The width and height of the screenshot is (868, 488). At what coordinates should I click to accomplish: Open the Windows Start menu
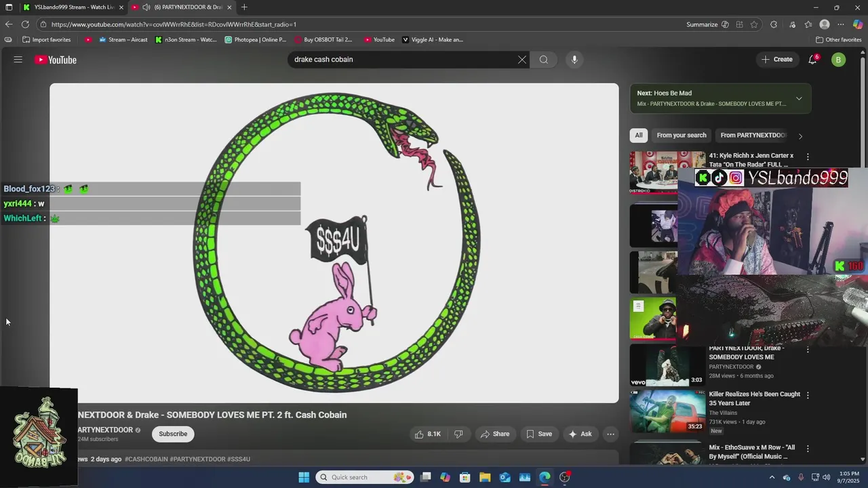point(304,477)
